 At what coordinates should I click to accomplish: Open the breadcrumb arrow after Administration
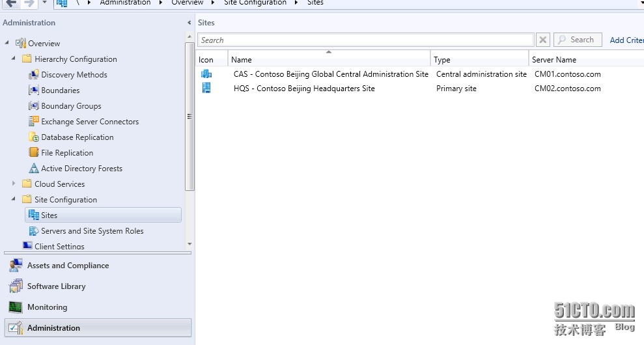coord(161,3)
